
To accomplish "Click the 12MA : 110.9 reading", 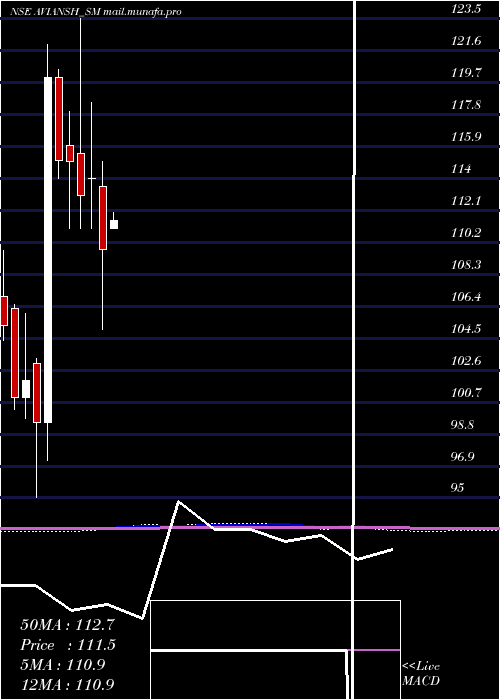I will click(67, 684).
